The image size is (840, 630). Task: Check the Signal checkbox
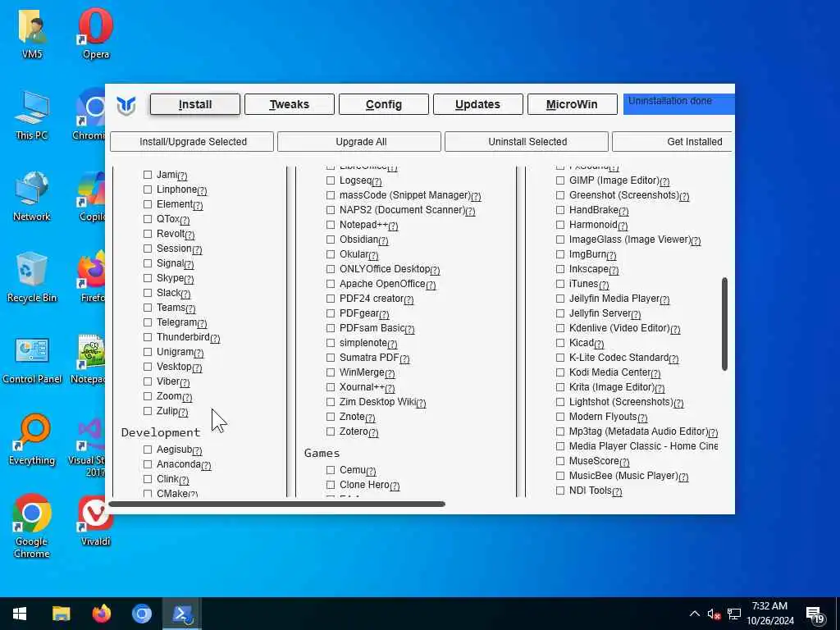coord(148,263)
